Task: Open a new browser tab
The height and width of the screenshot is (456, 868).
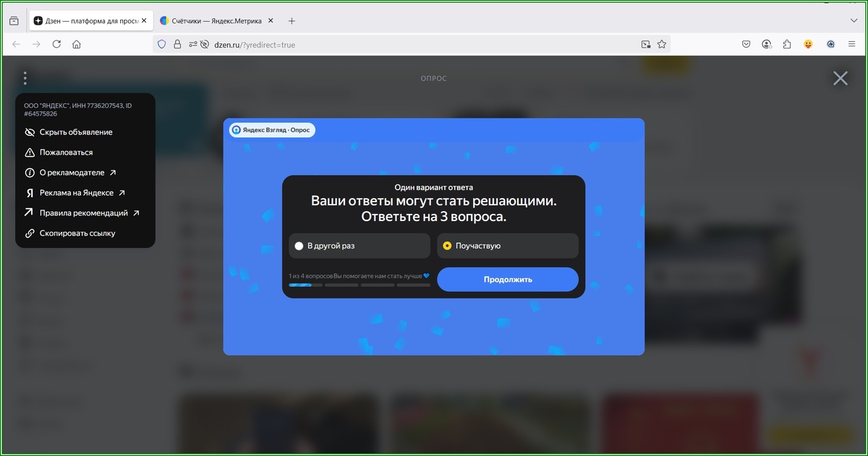Action: 292,21
